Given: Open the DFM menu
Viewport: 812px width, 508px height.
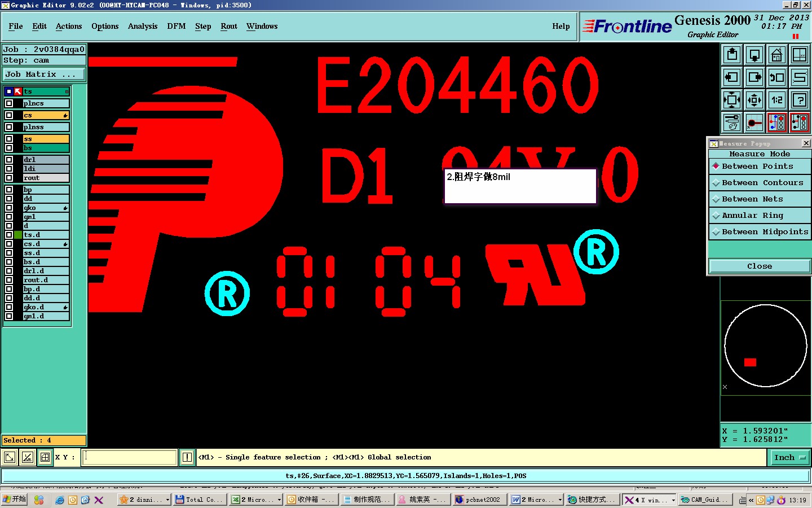Looking at the screenshot, I should (176, 27).
